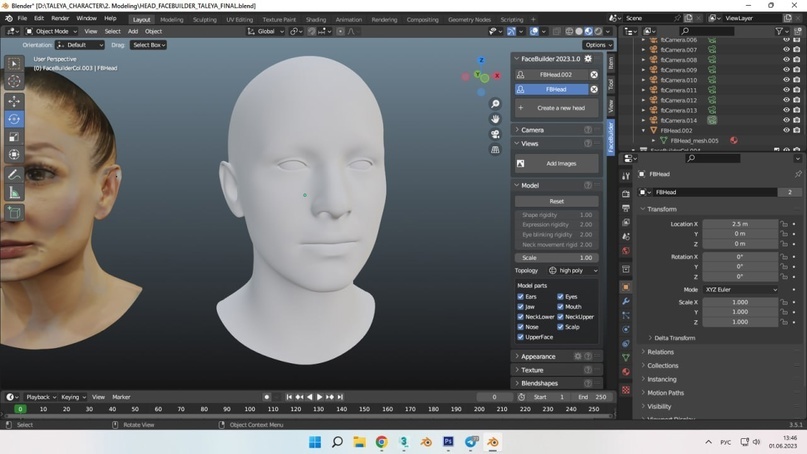Screen dimensions: 807x454
Task: Select the Add Cube tool
Action: (x=14, y=212)
